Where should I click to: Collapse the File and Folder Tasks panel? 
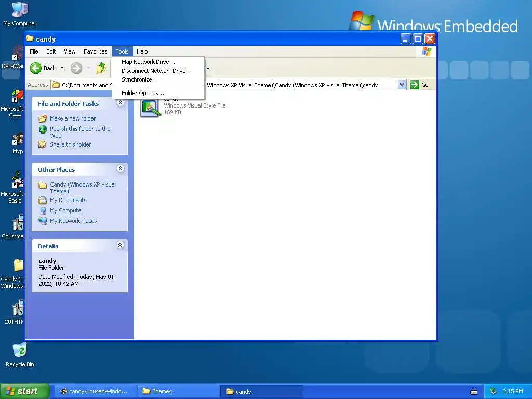pos(120,103)
